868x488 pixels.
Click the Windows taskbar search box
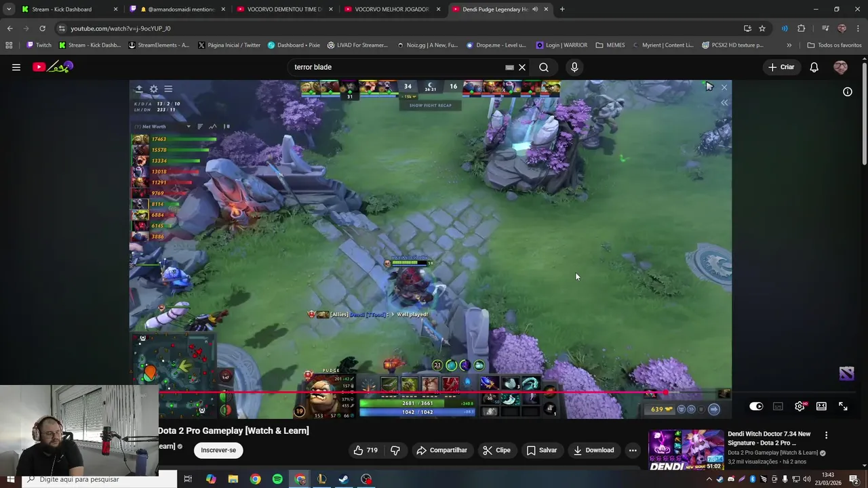98,479
